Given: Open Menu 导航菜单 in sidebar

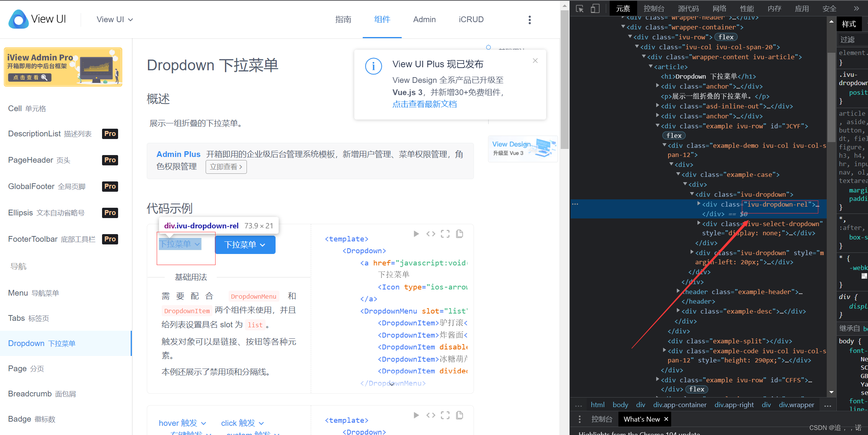Looking at the screenshot, I should coord(34,293).
